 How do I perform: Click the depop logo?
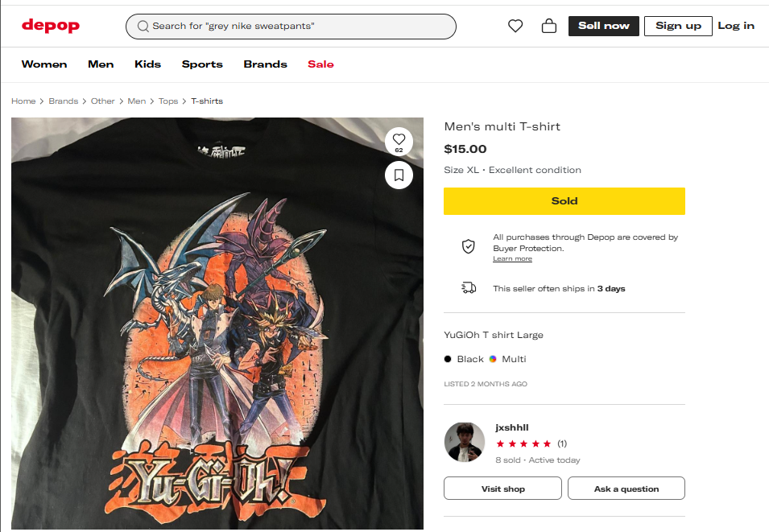[51, 26]
